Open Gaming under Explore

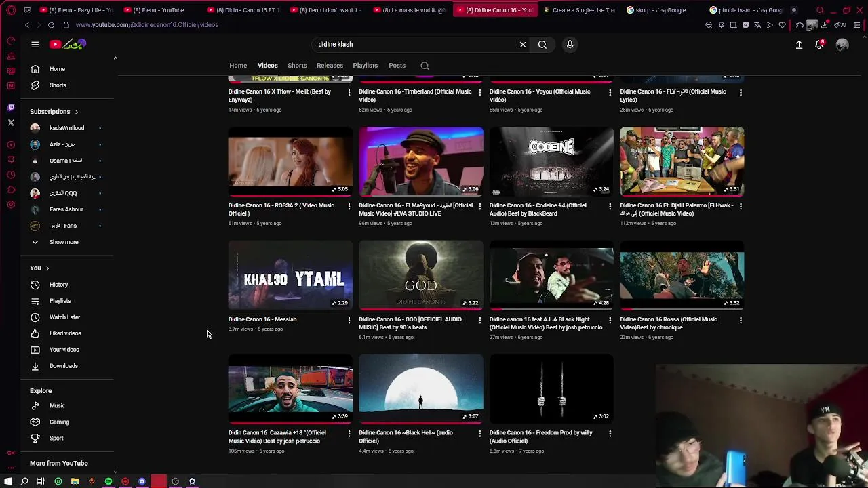click(66, 422)
